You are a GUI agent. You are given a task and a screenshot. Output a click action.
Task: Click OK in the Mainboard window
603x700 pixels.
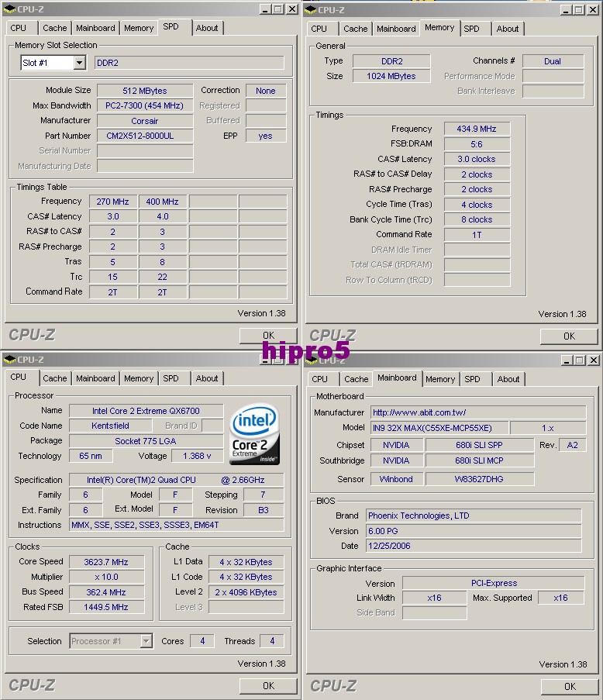(x=570, y=687)
